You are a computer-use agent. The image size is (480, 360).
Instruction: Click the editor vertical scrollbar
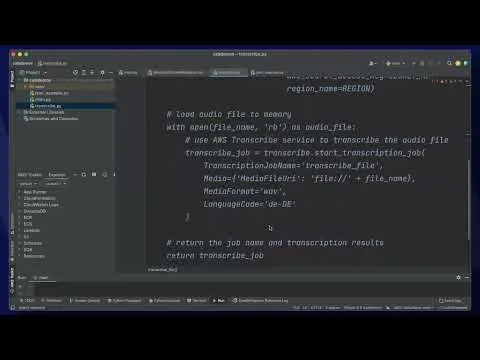click(x=468, y=199)
